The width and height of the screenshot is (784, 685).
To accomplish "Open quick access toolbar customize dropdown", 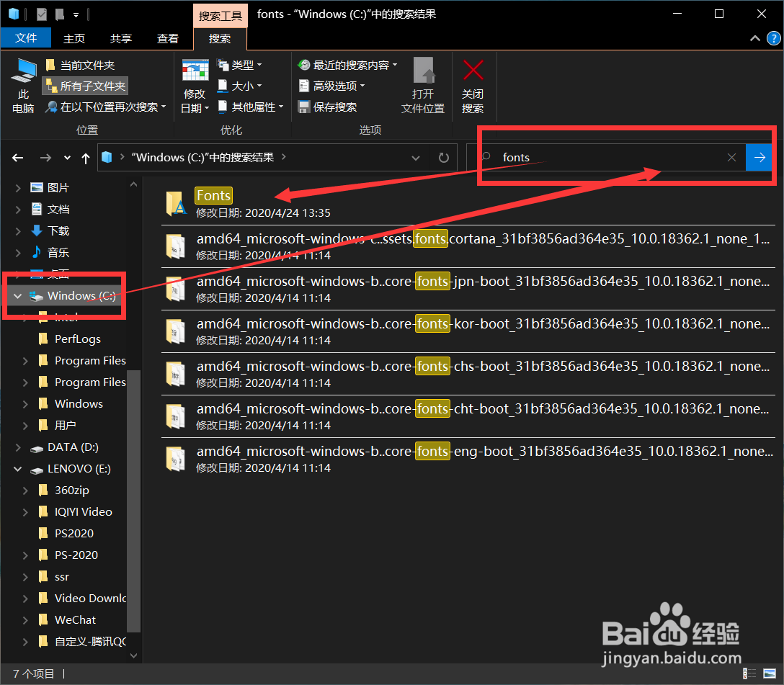I will (x=76, y=15).
